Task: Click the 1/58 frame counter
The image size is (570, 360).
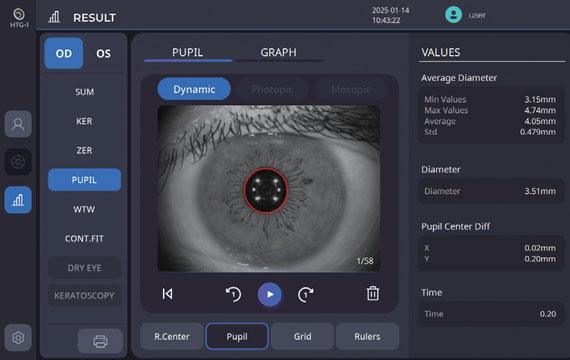Action: (x=365, y=261)
